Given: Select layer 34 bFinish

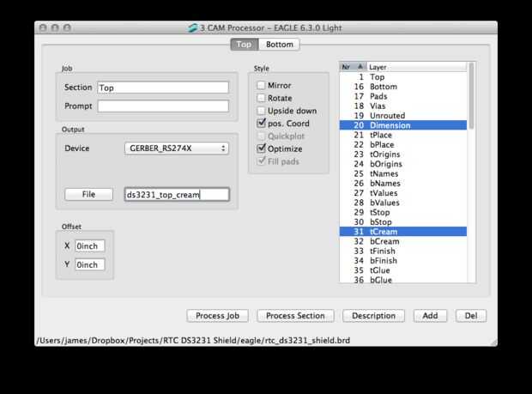Looking at the screenshot, I should point(403,261).
